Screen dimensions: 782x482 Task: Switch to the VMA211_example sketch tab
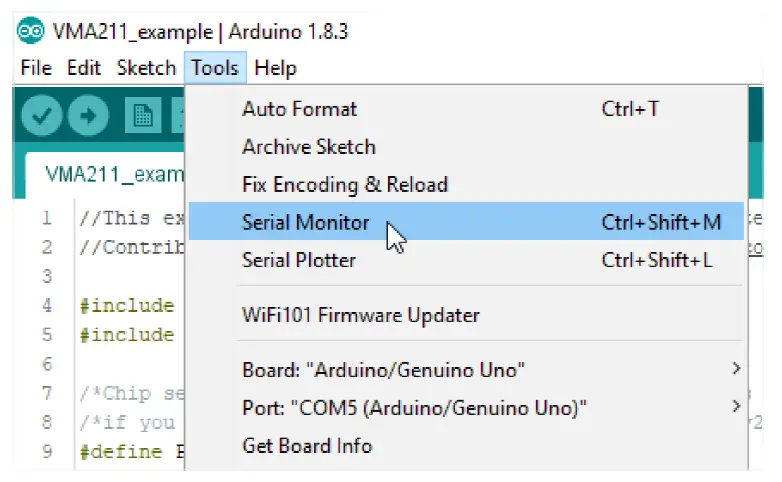pyautogui.click(x=112, y=174)
